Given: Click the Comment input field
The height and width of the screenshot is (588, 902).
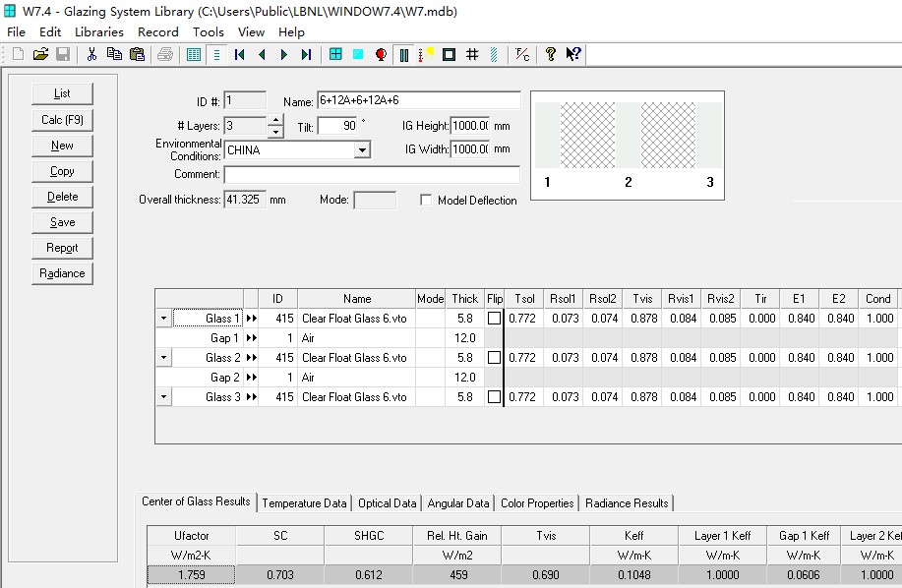Looking at the screenshot, I should (372, 175).
